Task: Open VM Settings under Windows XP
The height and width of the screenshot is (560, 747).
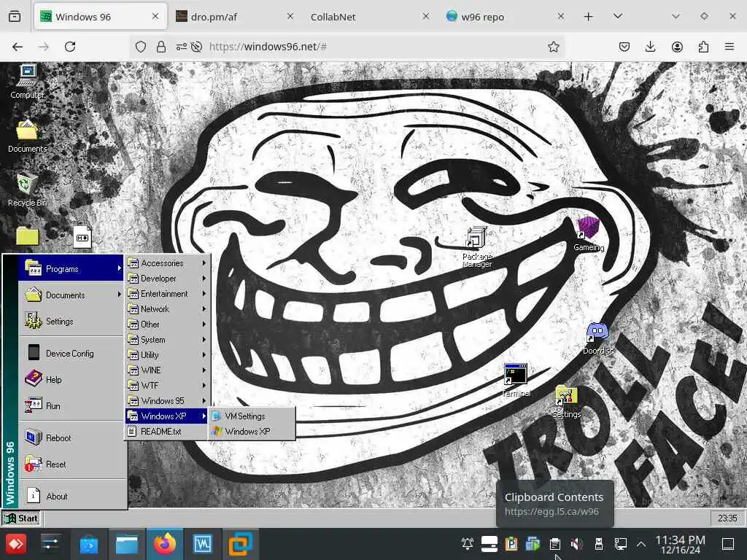Action: 252,416
